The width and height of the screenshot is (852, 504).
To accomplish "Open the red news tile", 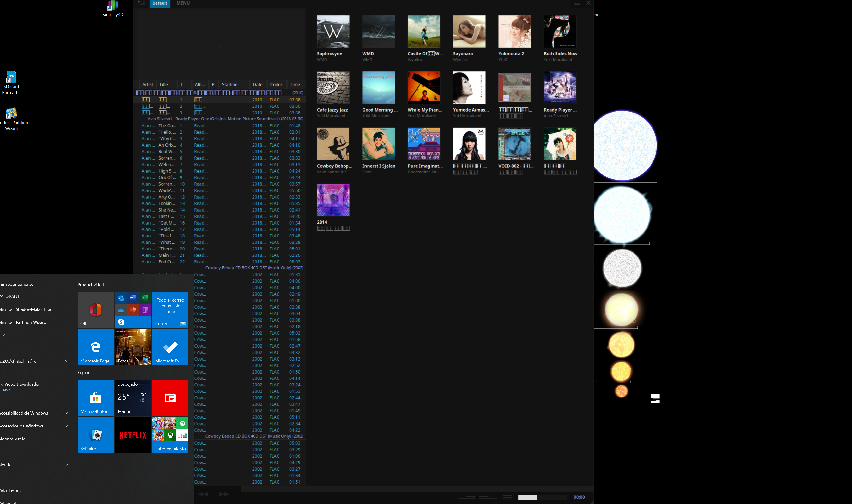I will (170, 398).
